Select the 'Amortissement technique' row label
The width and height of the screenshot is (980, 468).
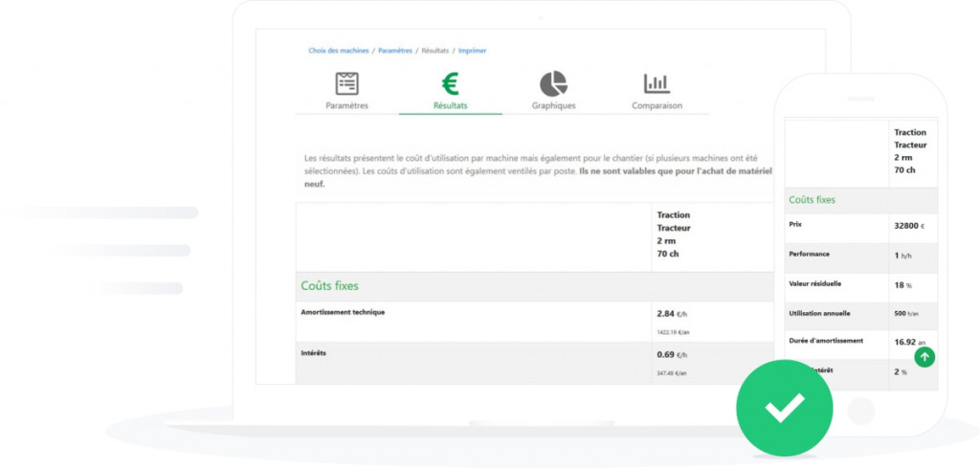coord(343,312)
